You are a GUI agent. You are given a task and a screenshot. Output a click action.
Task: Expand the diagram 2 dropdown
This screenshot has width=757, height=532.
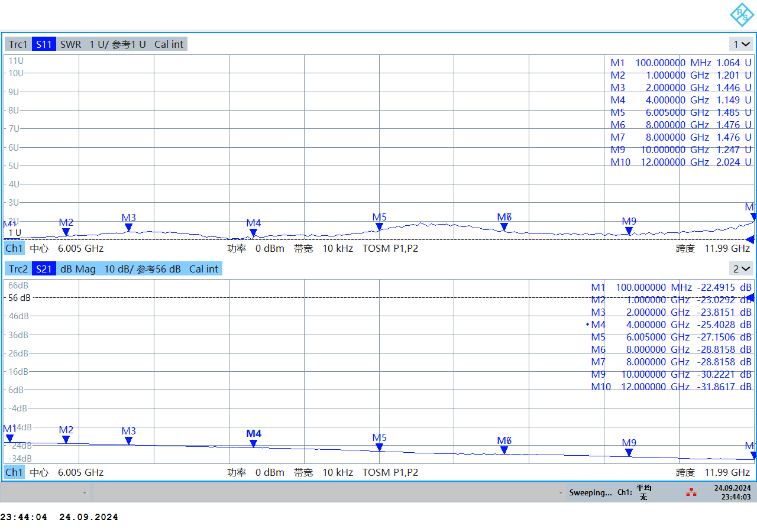[x=742, y=269]
